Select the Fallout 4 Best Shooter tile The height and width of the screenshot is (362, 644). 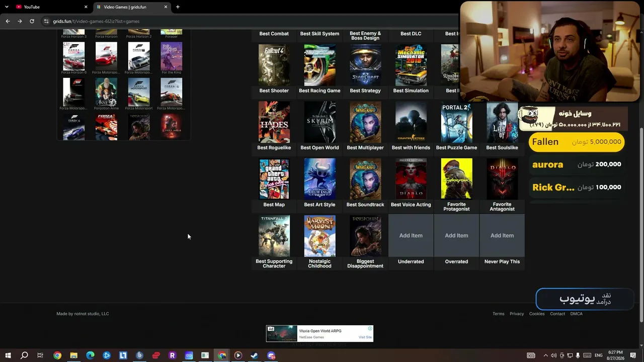pyautogui.click(x=274, y=65)
